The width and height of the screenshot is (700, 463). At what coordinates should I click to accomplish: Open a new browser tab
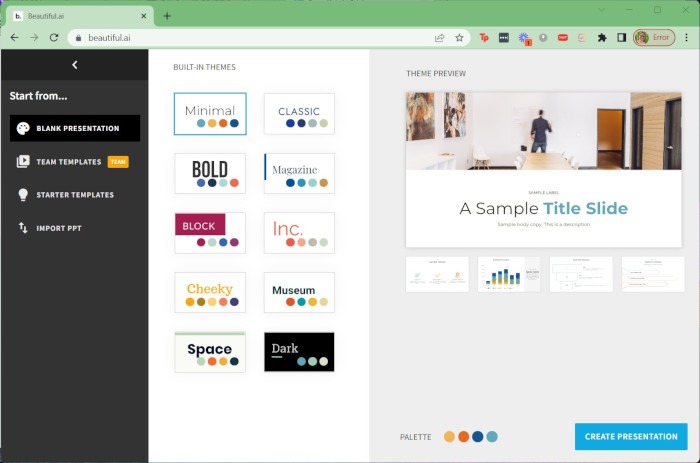(x=167, y=16)
